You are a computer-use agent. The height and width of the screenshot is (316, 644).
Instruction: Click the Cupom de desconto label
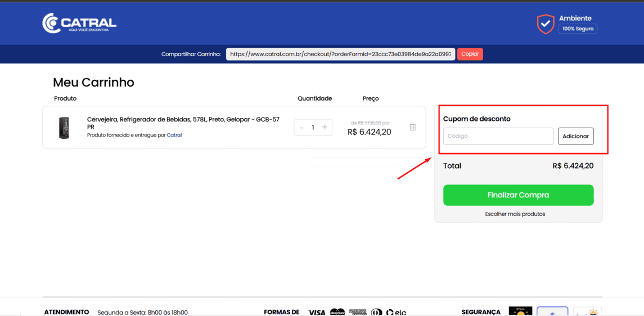pyautogui.click(x=477, y=119)
